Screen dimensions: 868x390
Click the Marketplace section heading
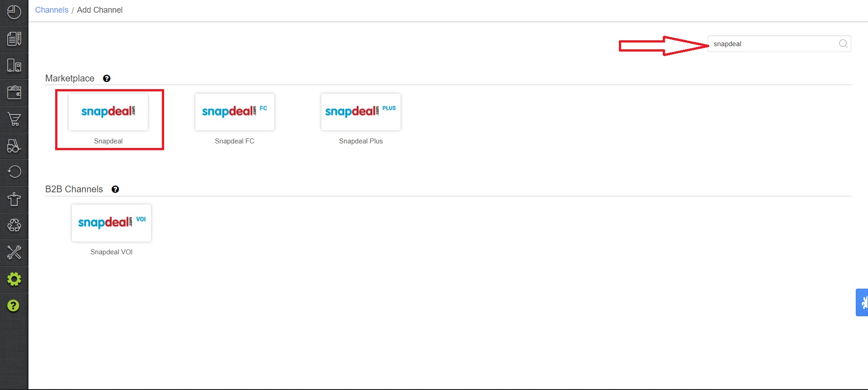70,78
